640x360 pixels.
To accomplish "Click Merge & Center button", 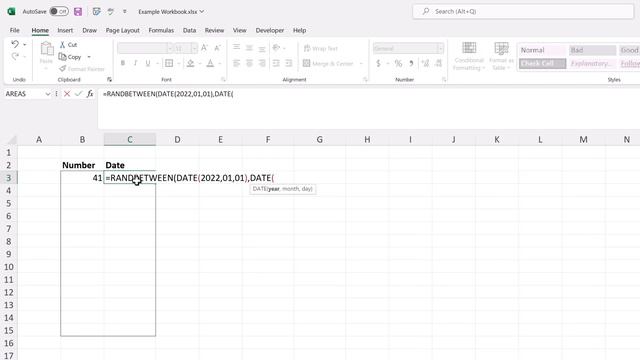I will click(328, 63).
